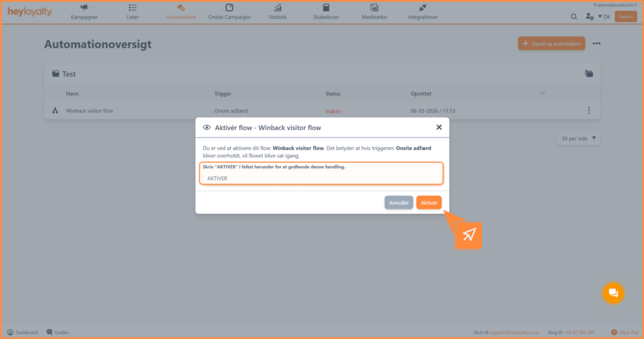Expand the Oprettet column chevron
Viewport: 644px width, 339px height.
tap(543, 94)
